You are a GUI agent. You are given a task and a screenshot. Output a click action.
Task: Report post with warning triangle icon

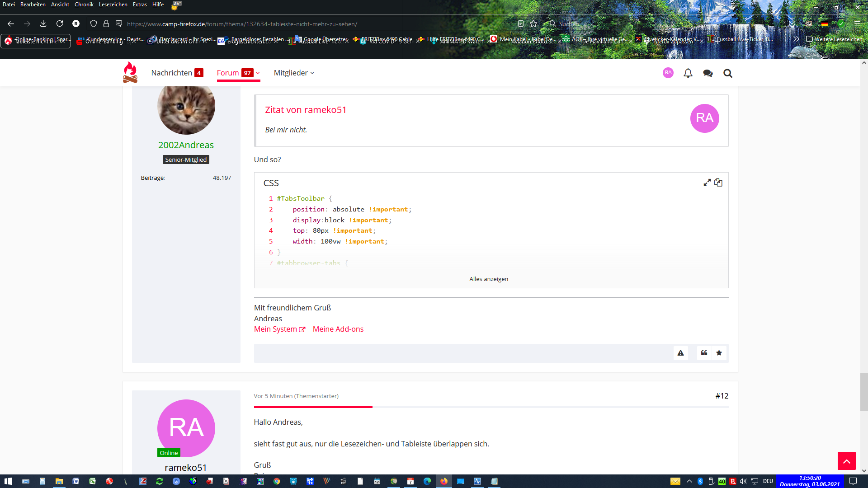pos(680,353)
